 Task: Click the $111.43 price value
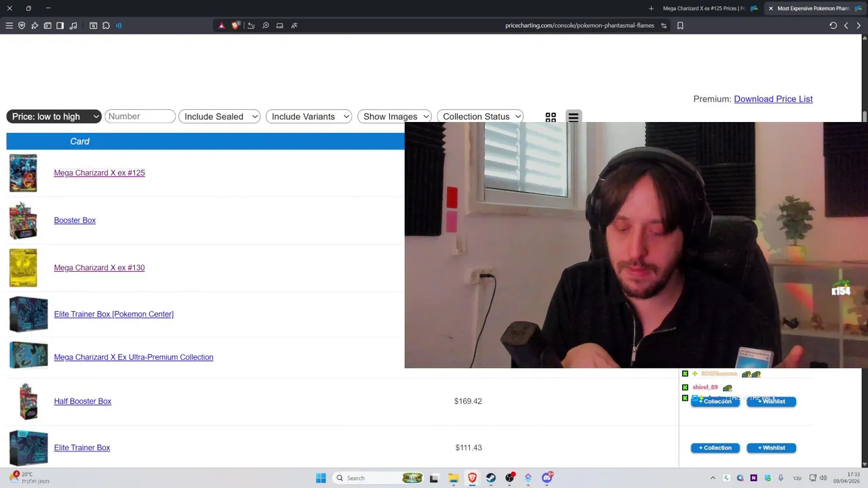469,447
